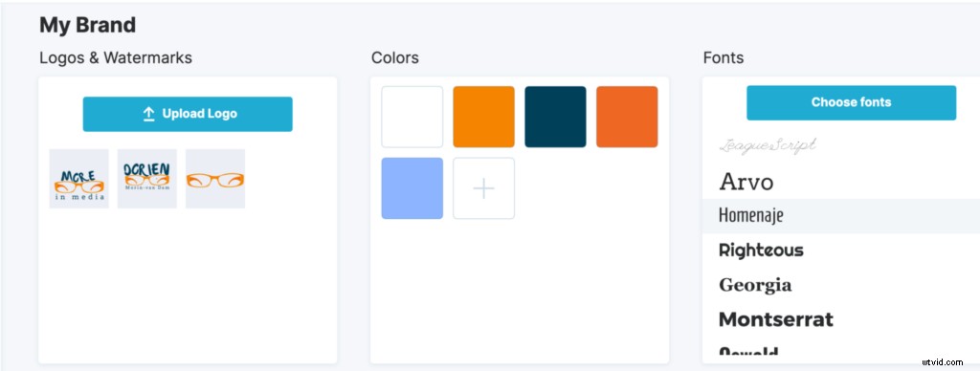Select the Montserrat font
The image size is (980, 371).
coord(775,319)
